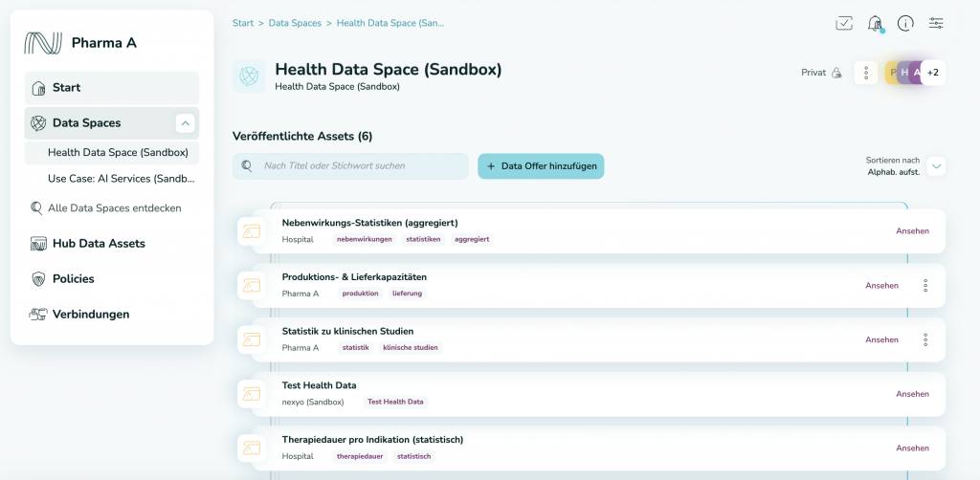Open three-dot menu for Produktions- & Lieferkapazitäten
The height and width of the screenshot is (480, 980).
tap(925, 285)
